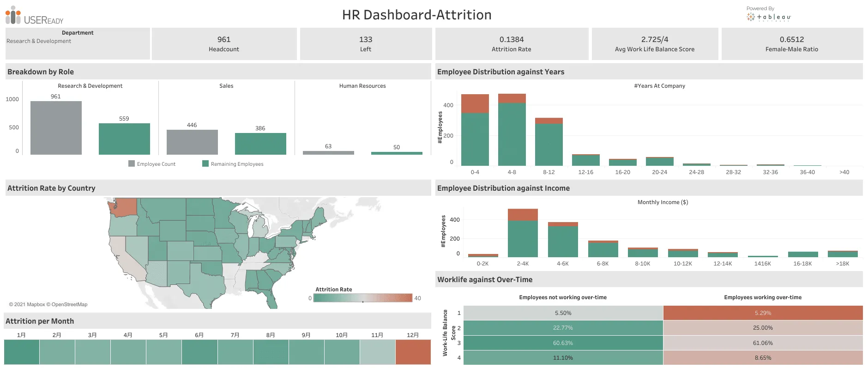Click the Tableau logo under Powered By
This screenshot has width=868, height=368.
click(x=768, y=17)
